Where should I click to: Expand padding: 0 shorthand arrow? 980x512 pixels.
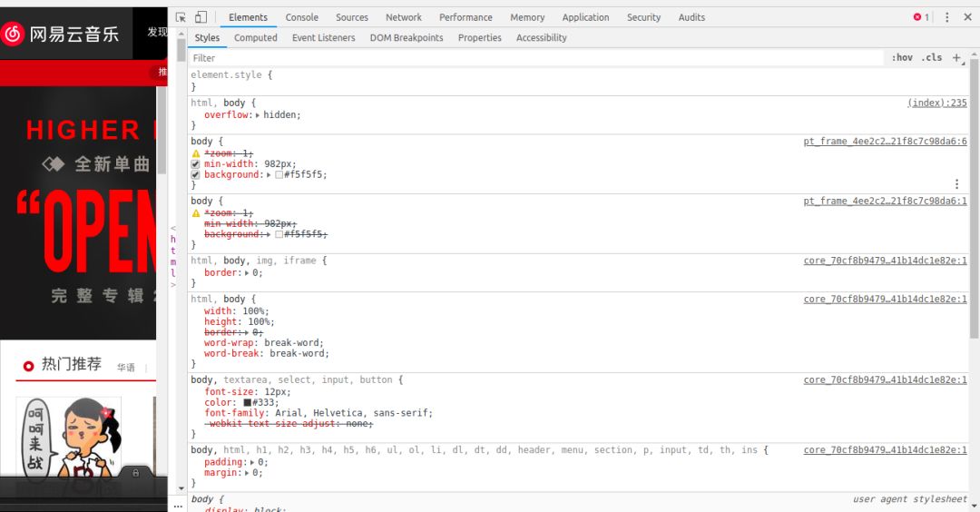(252, 463)
